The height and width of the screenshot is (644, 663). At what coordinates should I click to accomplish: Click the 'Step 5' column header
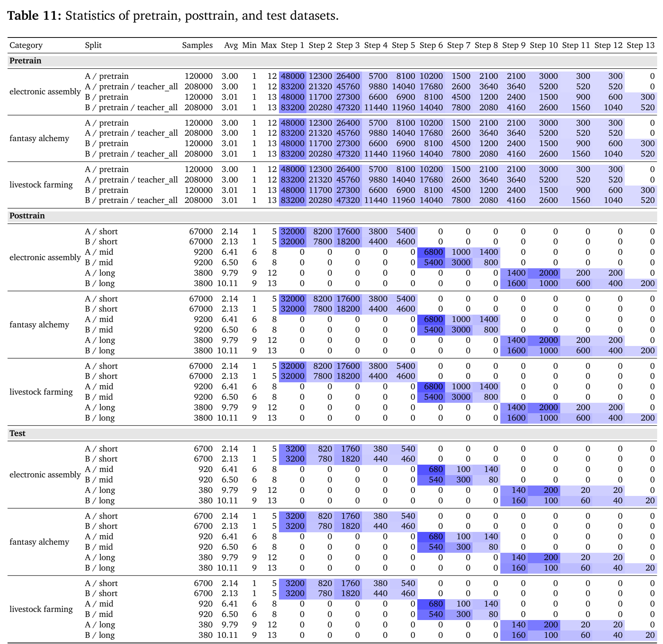tap(403, 45)
